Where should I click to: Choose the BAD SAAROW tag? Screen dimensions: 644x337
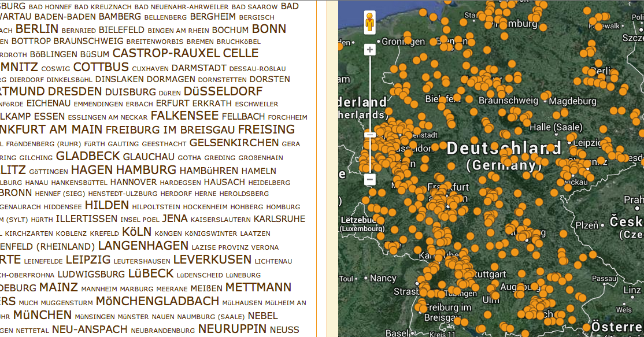point(254,8)
